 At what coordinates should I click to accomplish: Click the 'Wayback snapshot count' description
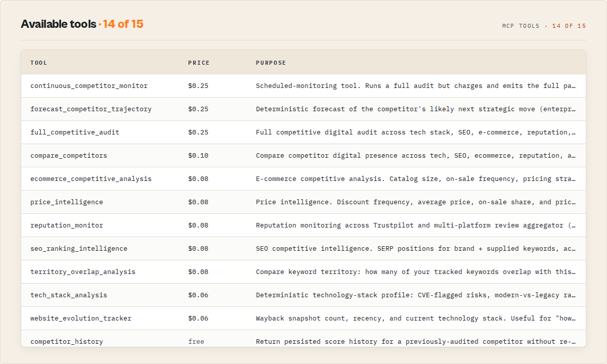[x=416, y=318]
